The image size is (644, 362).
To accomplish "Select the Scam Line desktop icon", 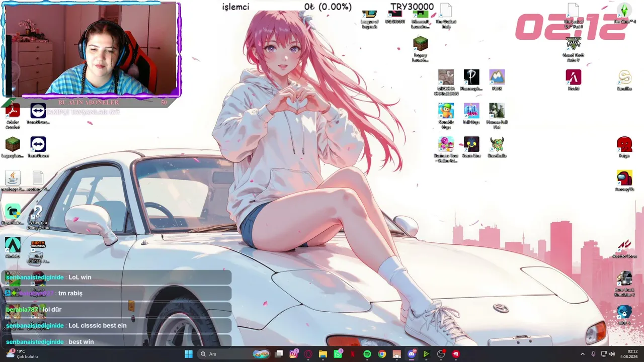I will pyautogui.click(x=471, y=147).
